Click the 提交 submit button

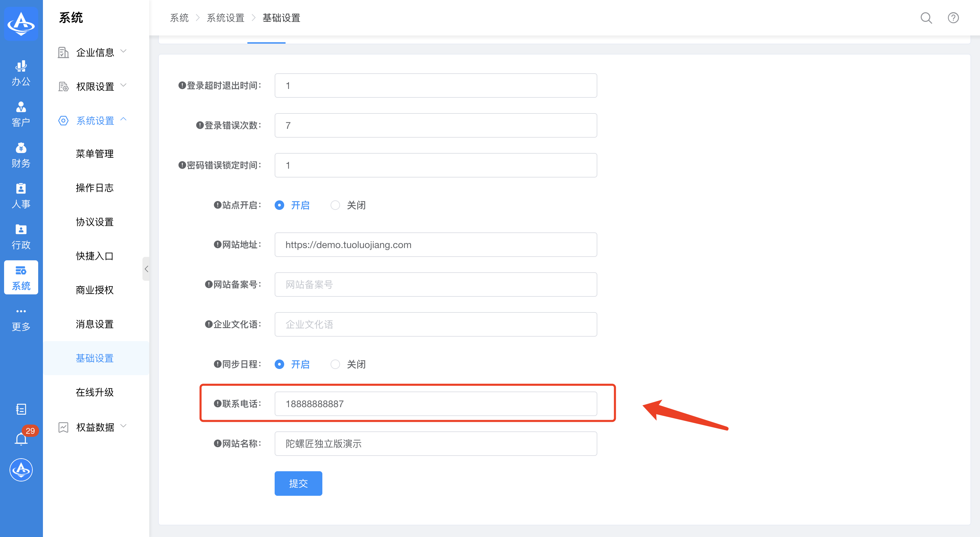tap(298, 483)
